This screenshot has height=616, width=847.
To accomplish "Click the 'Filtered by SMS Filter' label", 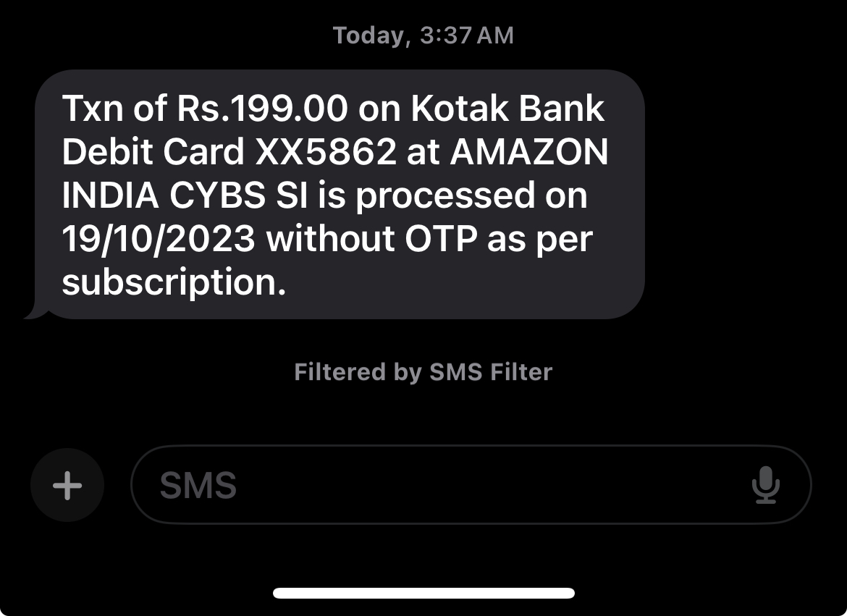I will click(423, 372).
